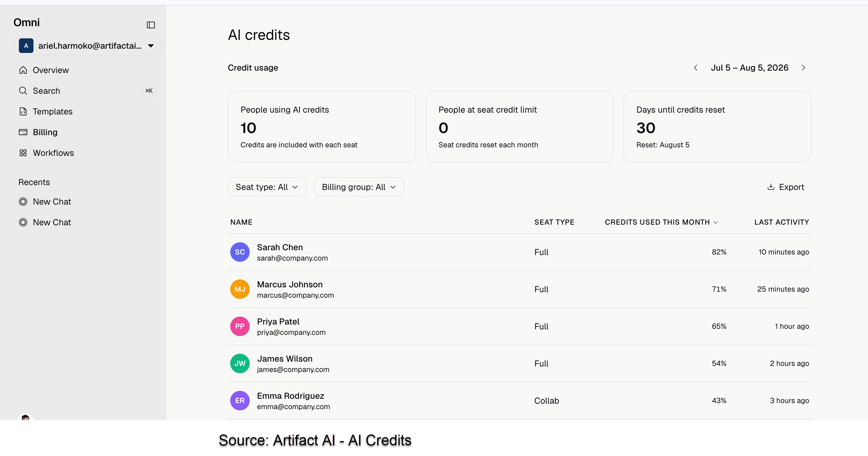Toggle sort on Credits Used This Month chevron
Image resolution: width=868 pixels, height=456 pixels.
pos(716,222)
